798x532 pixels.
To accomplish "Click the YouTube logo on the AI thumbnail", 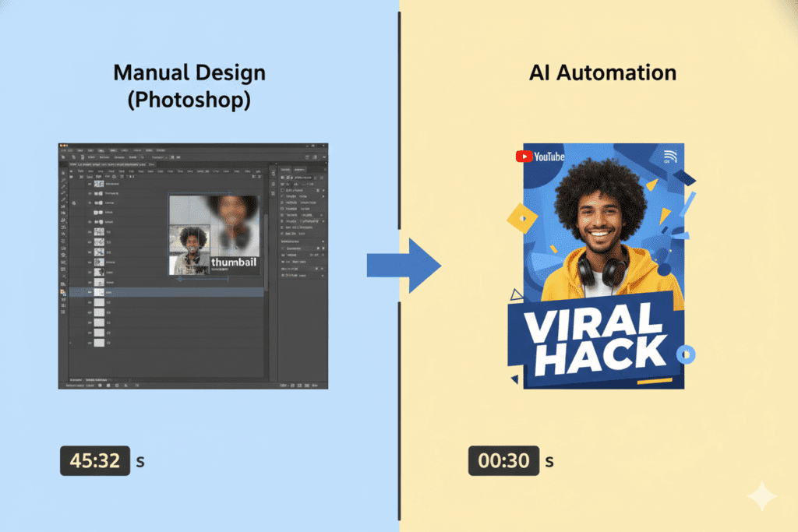I will 541,156.
